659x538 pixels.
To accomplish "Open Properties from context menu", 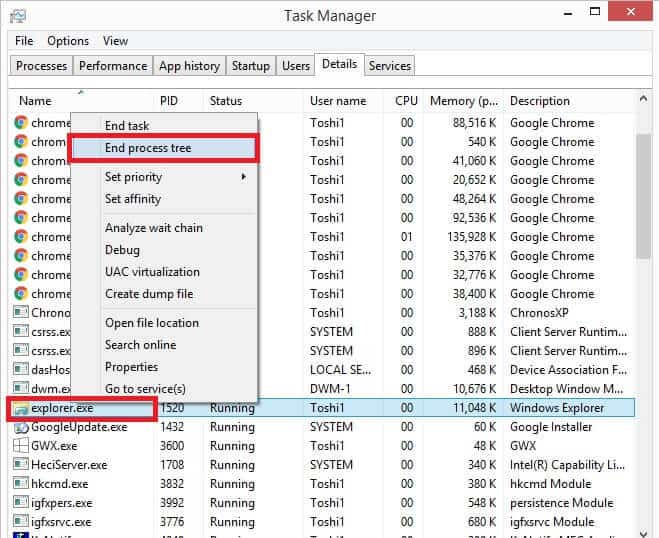I will [x=164, y=367].
